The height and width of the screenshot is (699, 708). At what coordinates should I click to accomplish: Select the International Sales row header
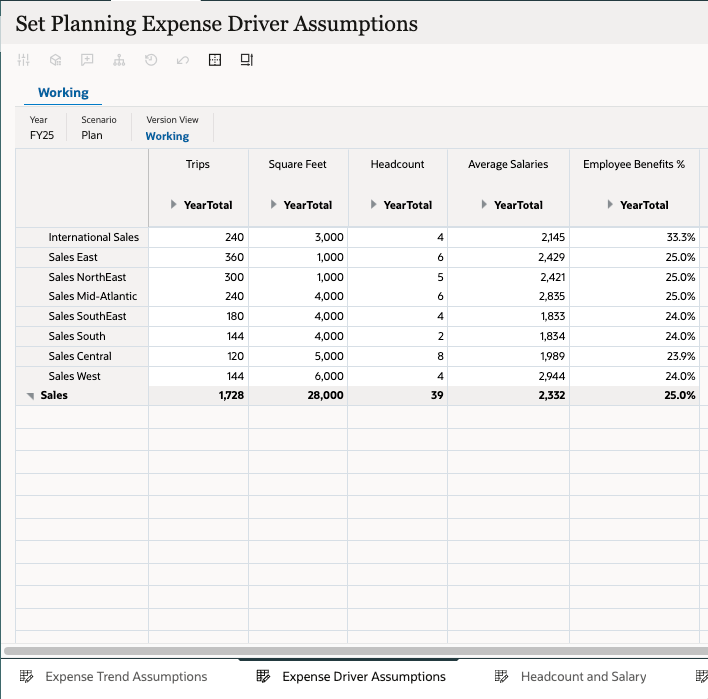82,237
